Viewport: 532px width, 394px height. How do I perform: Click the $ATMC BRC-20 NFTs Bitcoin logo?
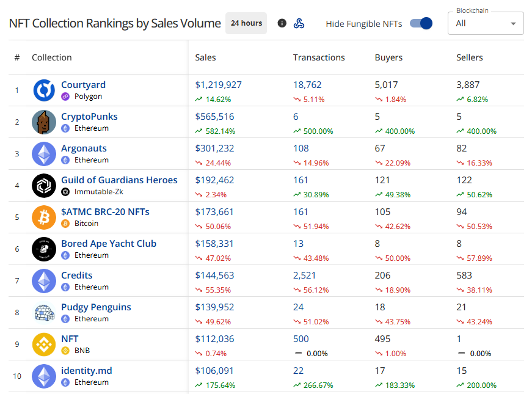point(44,217)
